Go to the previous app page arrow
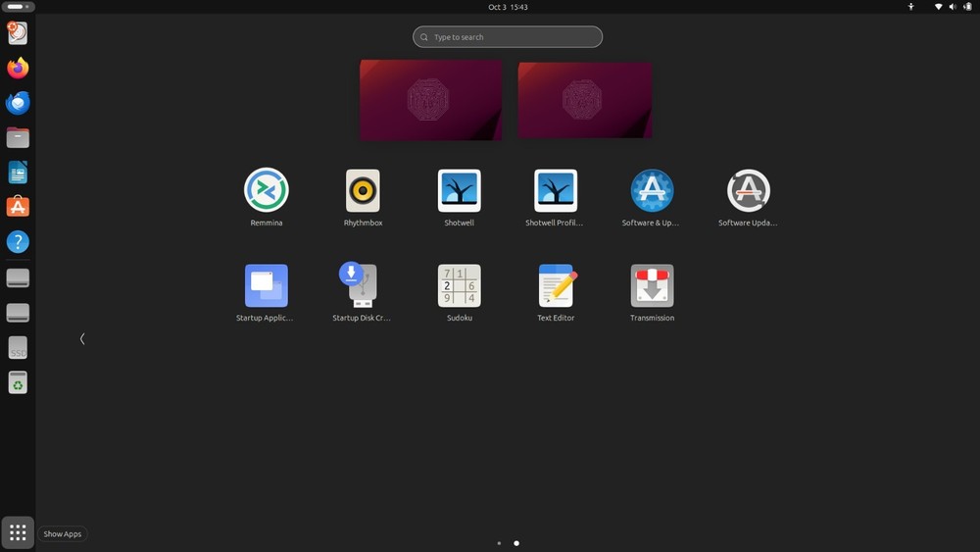The height and width of the screenshot is (552, 980). pos(82,338)
